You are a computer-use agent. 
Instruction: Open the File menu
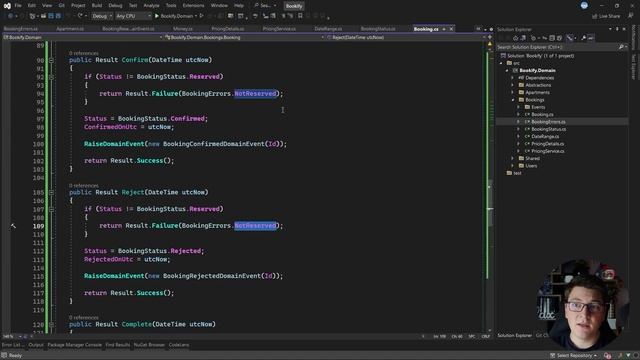[18, 6]
